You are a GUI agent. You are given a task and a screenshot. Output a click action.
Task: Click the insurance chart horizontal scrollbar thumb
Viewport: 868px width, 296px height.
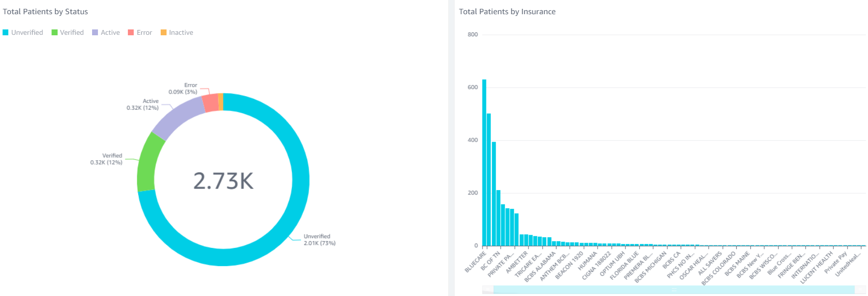tap(674, 290)
